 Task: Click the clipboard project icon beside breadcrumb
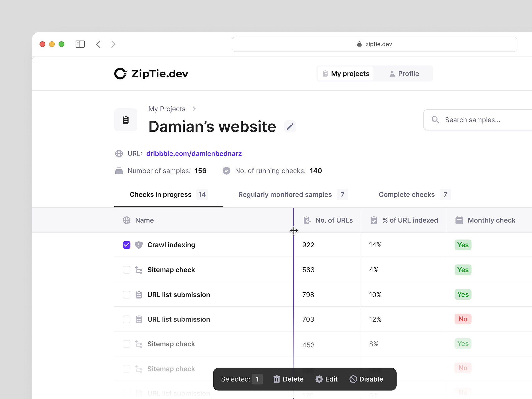click(126, 120)
